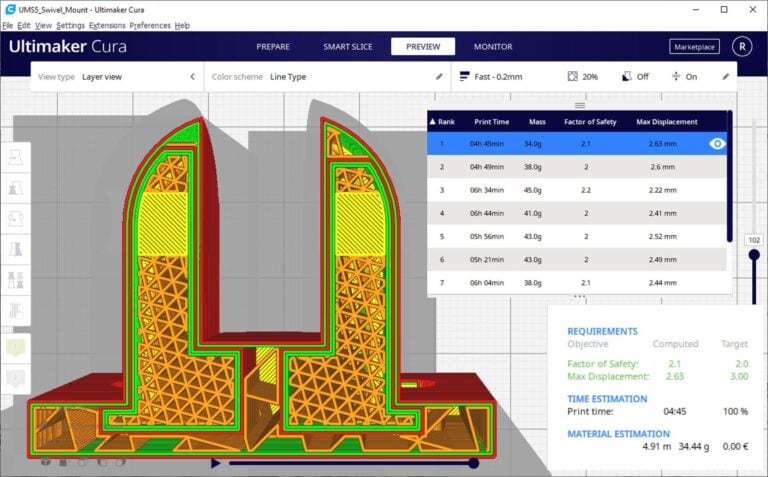Open the Help menu
This screenshot has width=768, height=477.
point(182,25)
